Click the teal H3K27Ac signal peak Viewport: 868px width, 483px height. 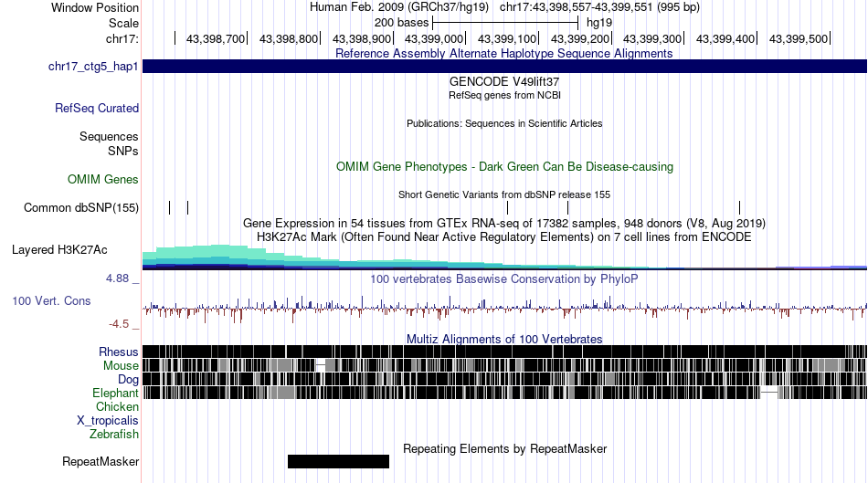point(218,255)
